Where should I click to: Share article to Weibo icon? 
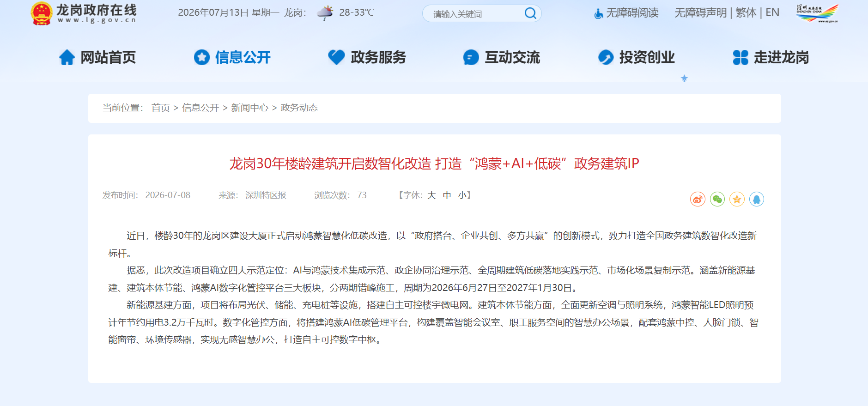tap(698, 199)
